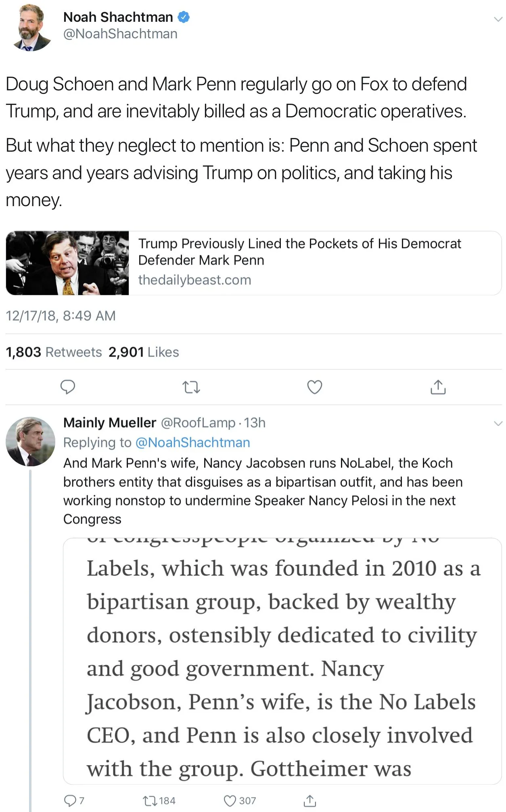Open the No Labels article screenshot image

(x=282, y=661)
